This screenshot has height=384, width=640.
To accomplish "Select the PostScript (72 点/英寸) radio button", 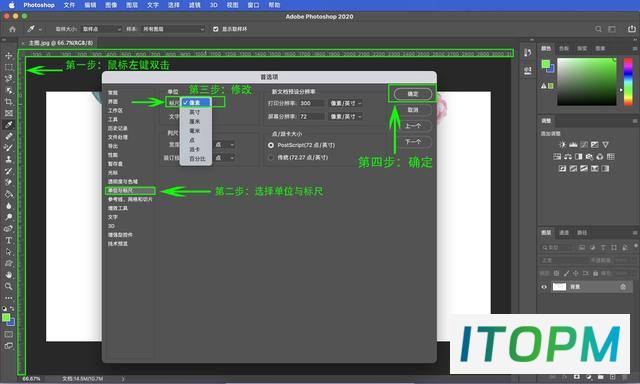I will (x=271, y=145).
